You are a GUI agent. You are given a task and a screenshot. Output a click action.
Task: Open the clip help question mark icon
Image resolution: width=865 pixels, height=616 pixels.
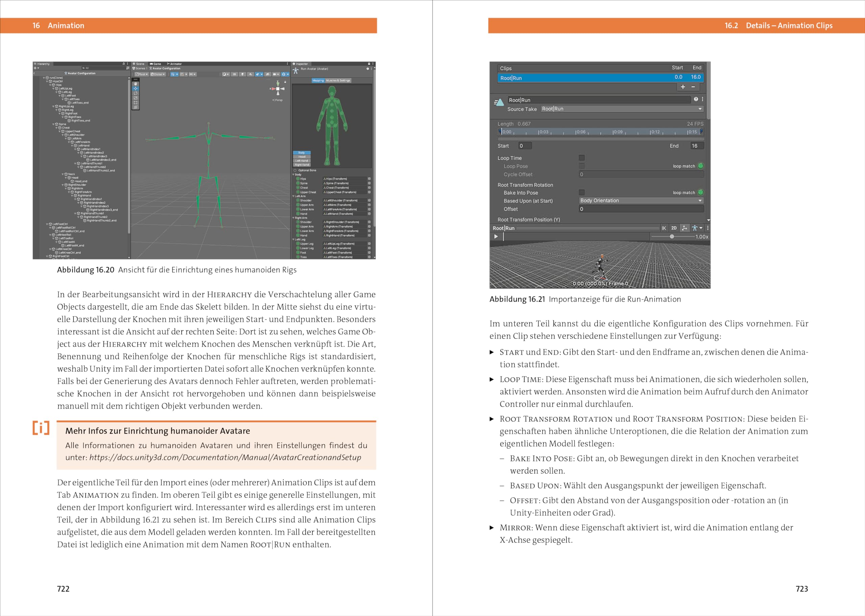pos(696,99)
